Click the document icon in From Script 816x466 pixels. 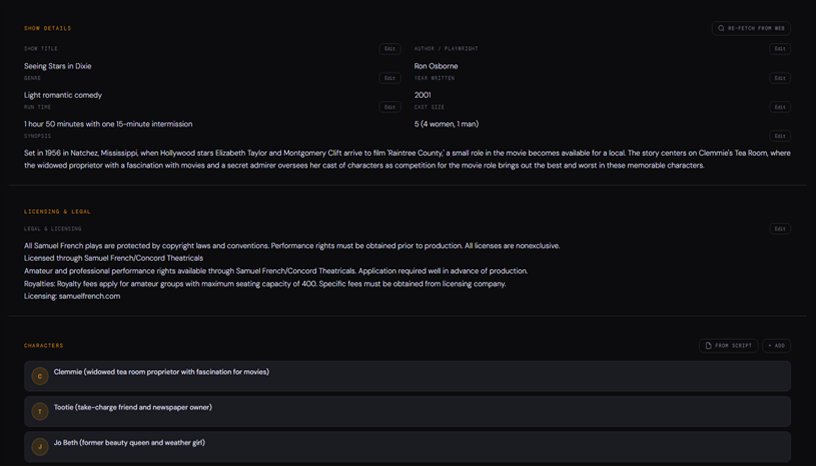tap(708, 346)
